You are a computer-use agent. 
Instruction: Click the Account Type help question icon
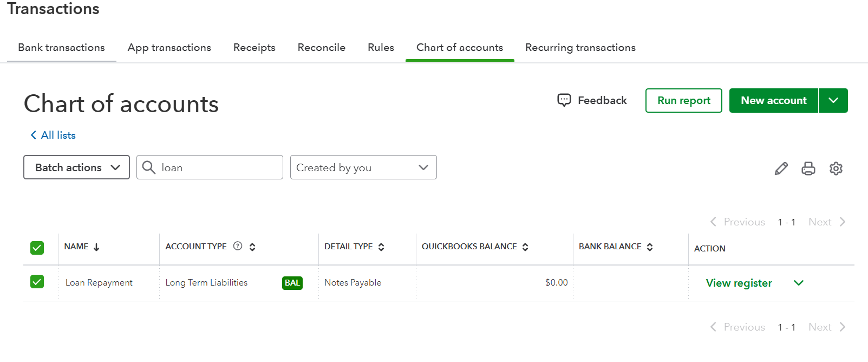(x=238, y=246)
